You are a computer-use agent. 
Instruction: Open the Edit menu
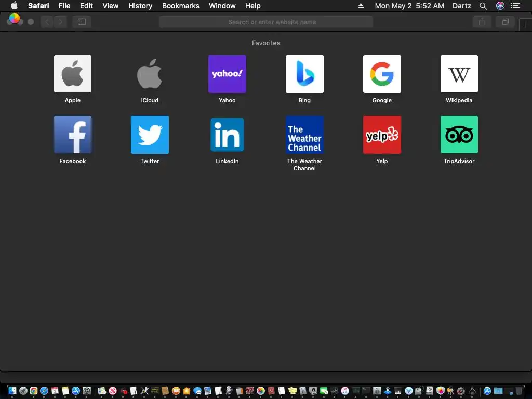[86, 6]
